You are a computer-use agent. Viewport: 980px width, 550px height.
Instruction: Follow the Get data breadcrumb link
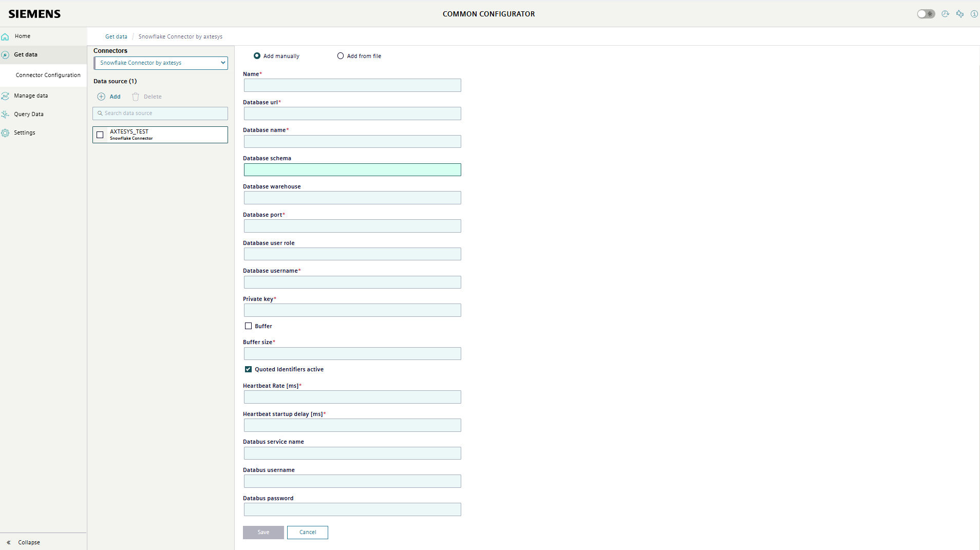tap(116, 36)
